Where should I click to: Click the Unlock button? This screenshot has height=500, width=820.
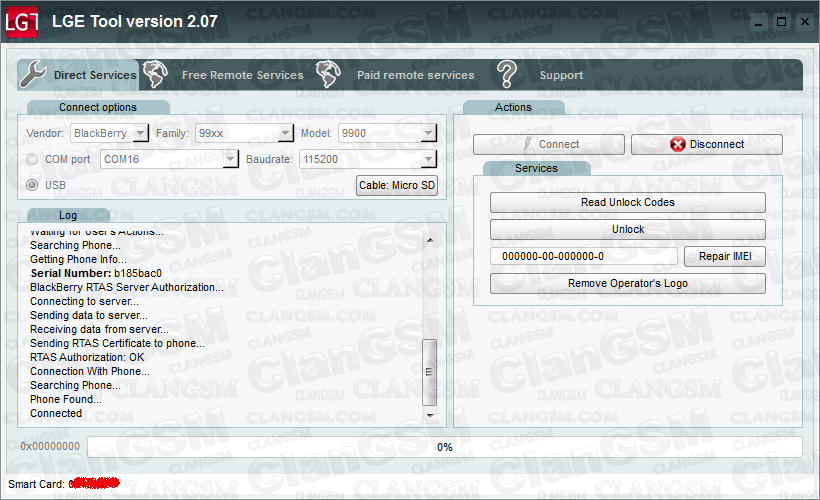tap(628, 230)
